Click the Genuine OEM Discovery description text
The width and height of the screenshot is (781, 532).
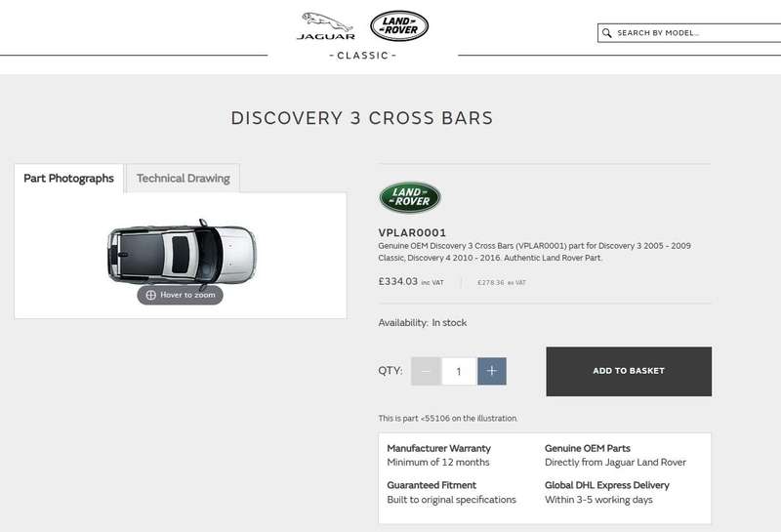coord(534,252)
